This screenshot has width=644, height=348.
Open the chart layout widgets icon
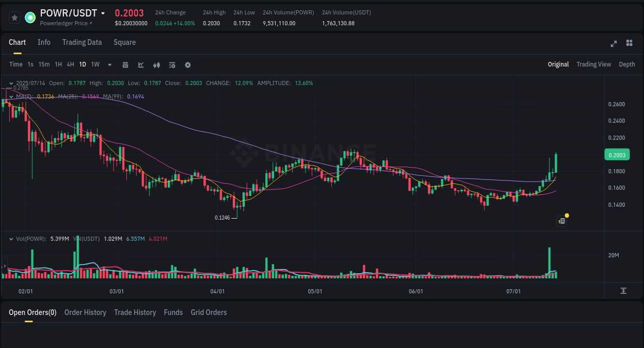629,44
